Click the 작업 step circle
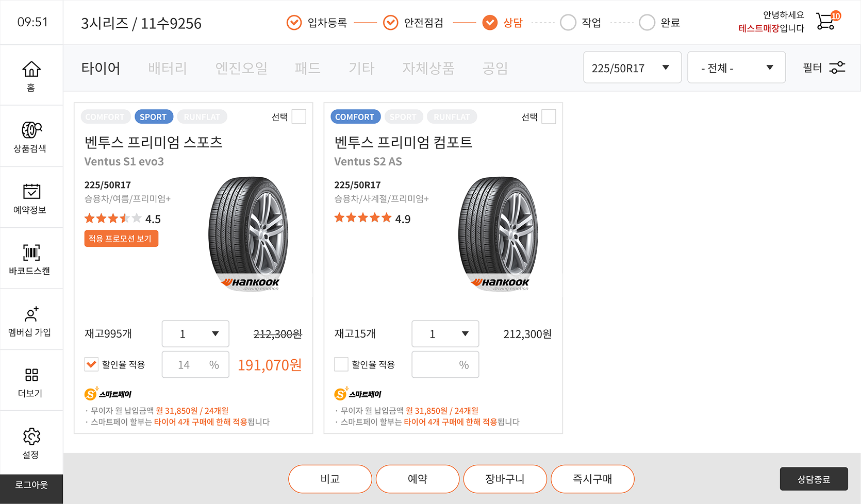The image size is (861, 504). click(568, 23)
